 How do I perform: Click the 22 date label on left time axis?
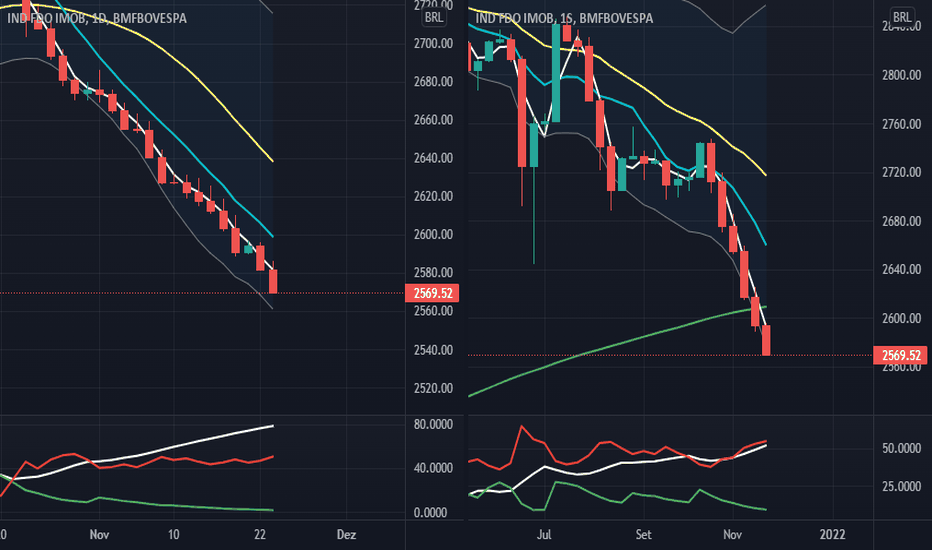(x=259, y=534)
